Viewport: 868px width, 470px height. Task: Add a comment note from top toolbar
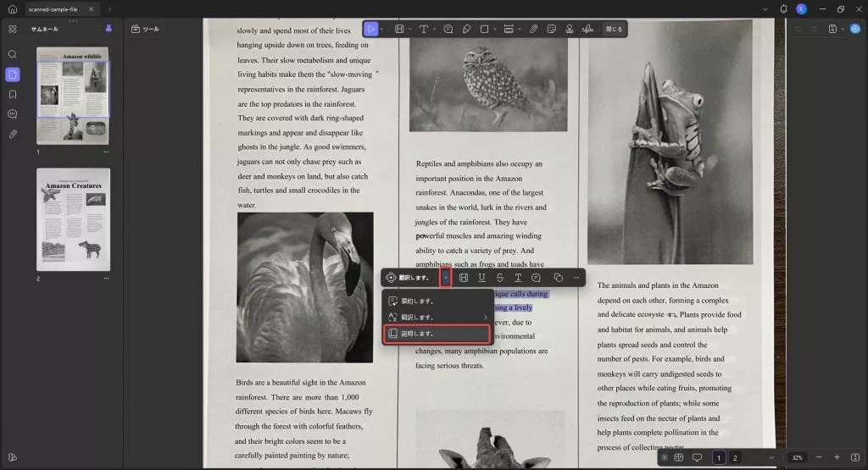(448, 29)
